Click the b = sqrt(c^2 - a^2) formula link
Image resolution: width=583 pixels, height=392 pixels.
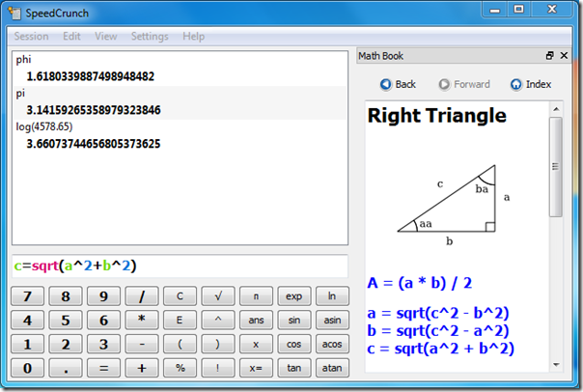(437, 330)
